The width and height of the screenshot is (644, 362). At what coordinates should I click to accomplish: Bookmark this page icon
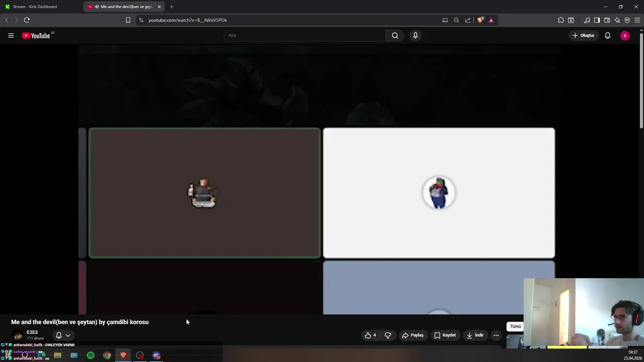[x=128, y=20]
